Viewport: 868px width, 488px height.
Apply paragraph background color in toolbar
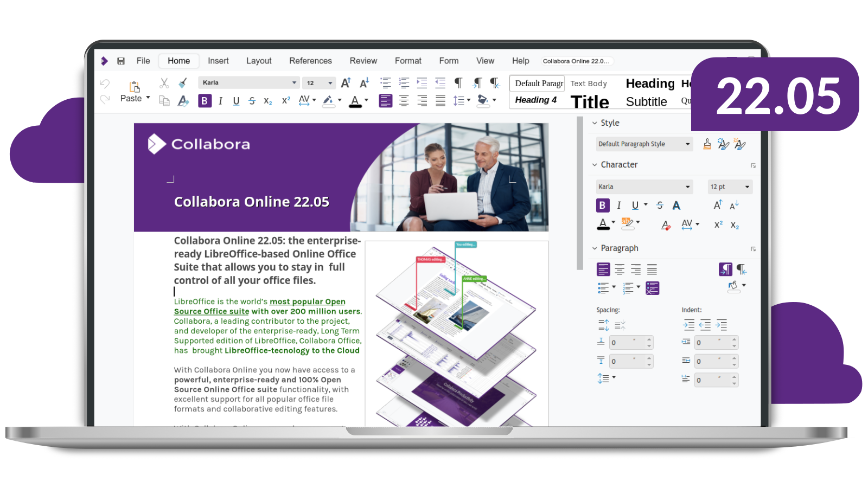pos(482,101)
